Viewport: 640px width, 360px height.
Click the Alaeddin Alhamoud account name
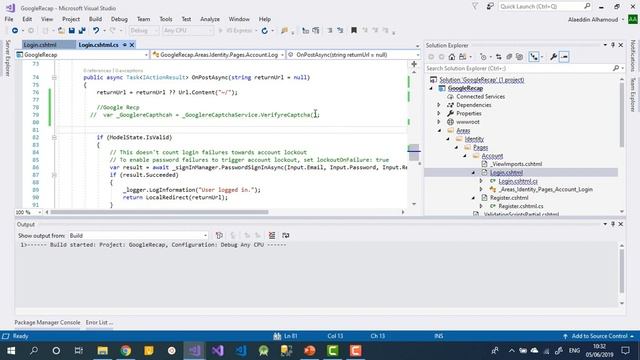click(593, 20)
